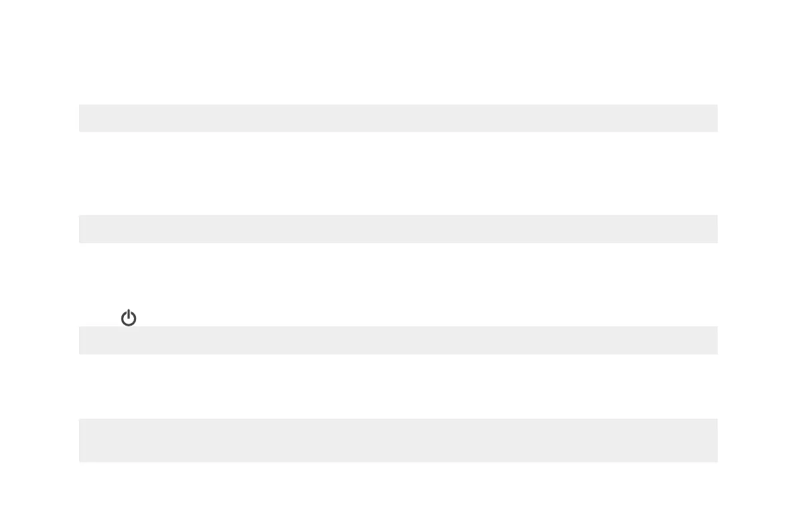Select the third gray highlighted row
This screenshot has width=798, height=532.
click(398, 340)
